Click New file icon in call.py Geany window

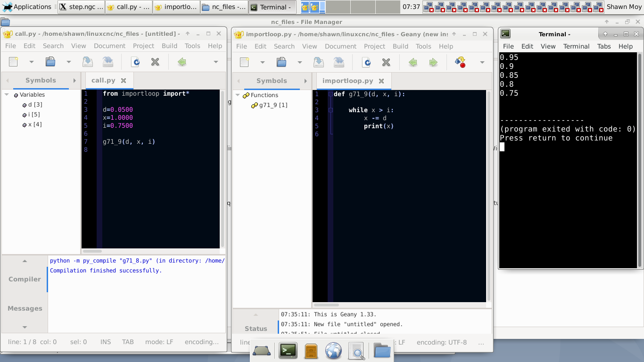tap(14, 62)
